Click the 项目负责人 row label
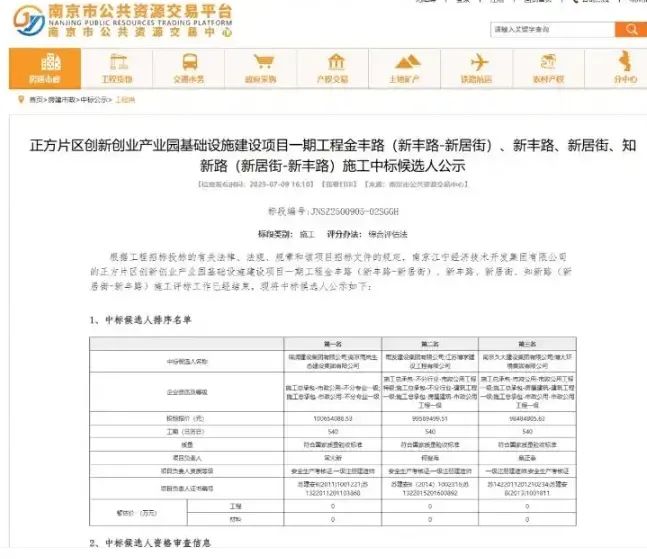Image resolution: width=647 pixels, height=559 pixels. point(187,458)
